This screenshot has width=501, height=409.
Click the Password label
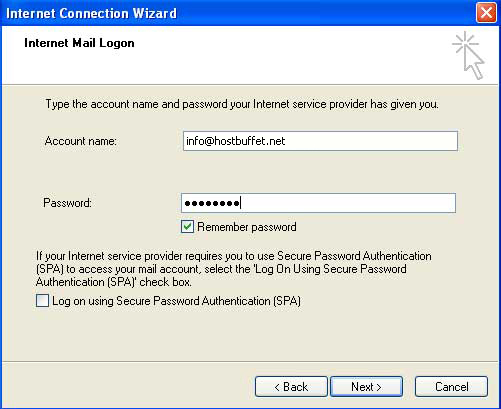tap(67, 203)
